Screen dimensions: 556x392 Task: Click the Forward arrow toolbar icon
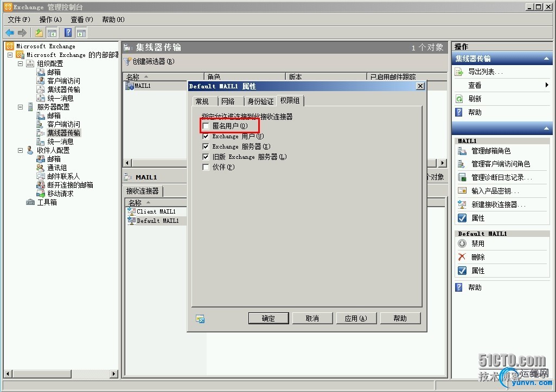(x=22, y=33)
